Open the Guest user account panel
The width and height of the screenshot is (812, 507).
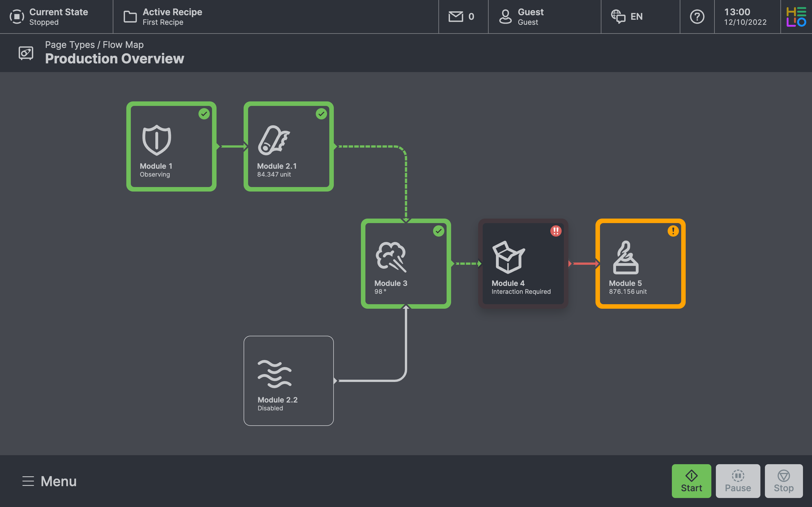click(x=522, y=16)
